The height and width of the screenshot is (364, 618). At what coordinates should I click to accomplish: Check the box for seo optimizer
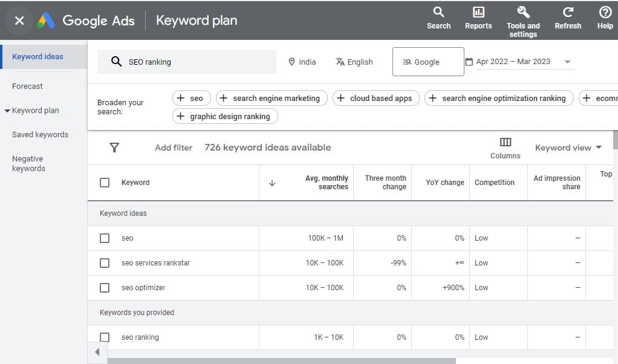click(x=105, y=288)
